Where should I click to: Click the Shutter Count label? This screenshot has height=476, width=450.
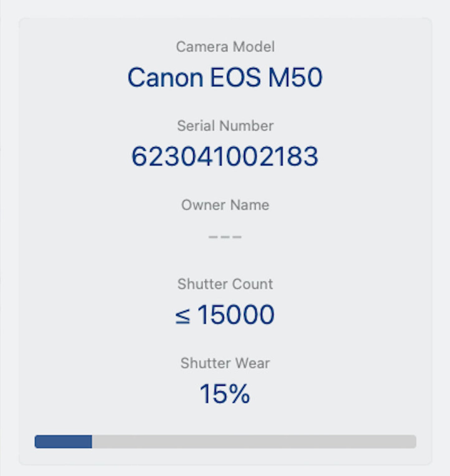point(225,284)
